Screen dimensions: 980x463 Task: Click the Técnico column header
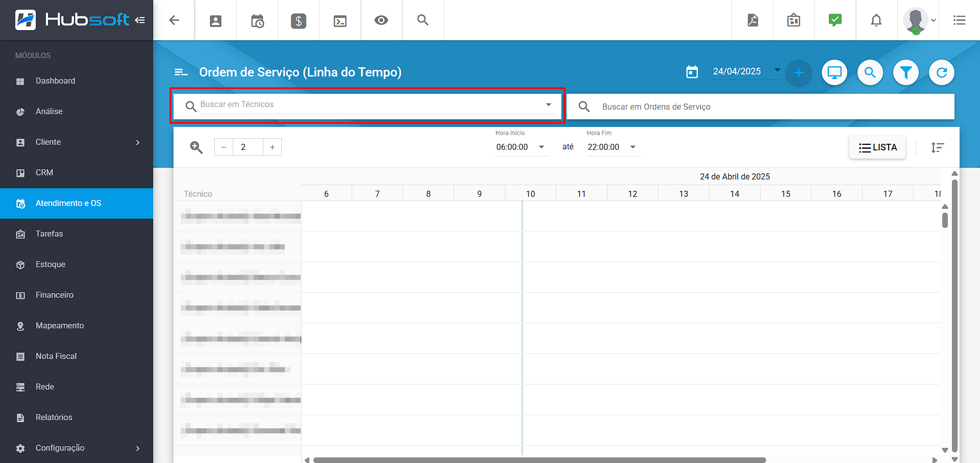(198, 194)
